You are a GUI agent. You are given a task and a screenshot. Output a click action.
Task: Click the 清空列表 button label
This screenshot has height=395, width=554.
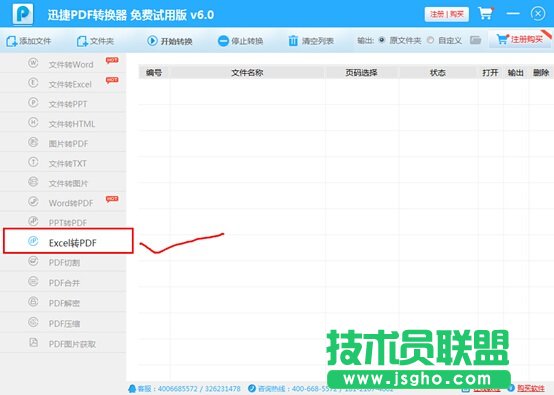(x=318, y=41)
